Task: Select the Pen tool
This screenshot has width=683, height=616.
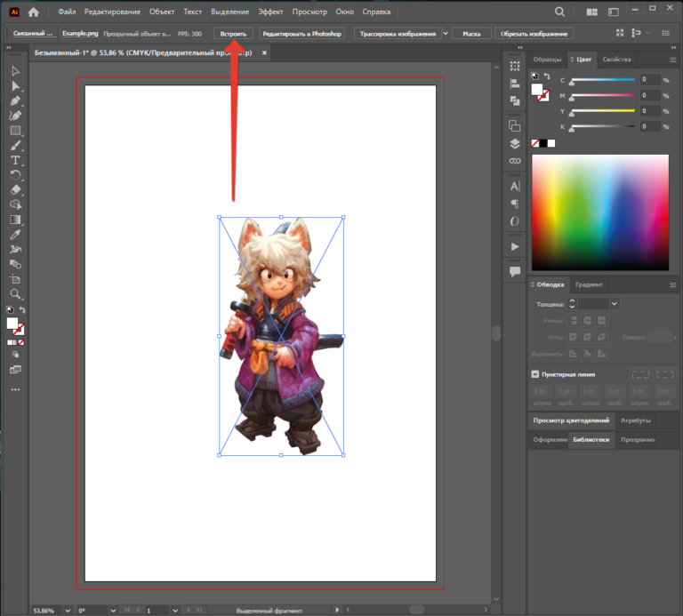Action: click(15, 116)
